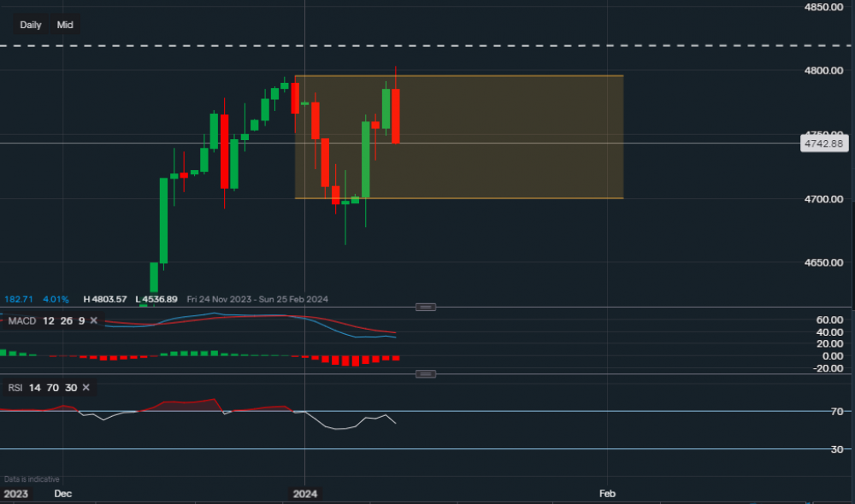Select the 2024 label on the time axis
This screenshot has width=855, height=504.
(305, 494)
